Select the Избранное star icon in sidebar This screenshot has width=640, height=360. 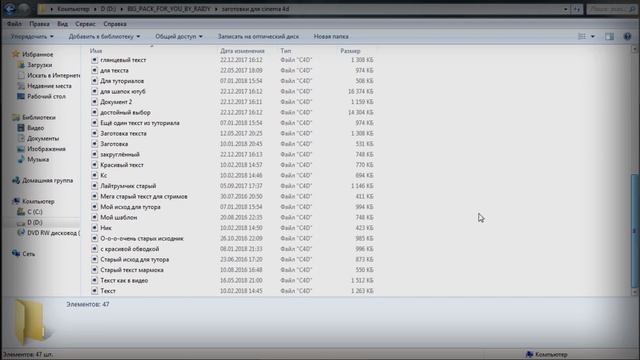[x=16, y=54]
